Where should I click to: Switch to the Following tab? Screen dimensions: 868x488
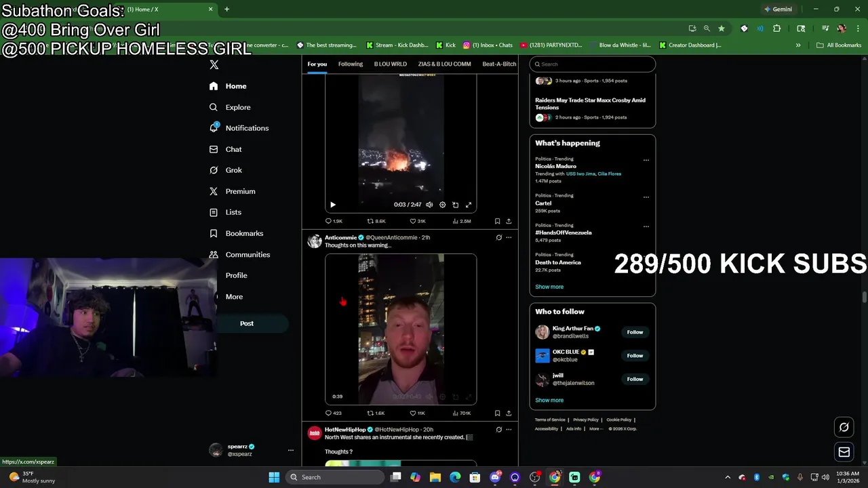point(351,64)
